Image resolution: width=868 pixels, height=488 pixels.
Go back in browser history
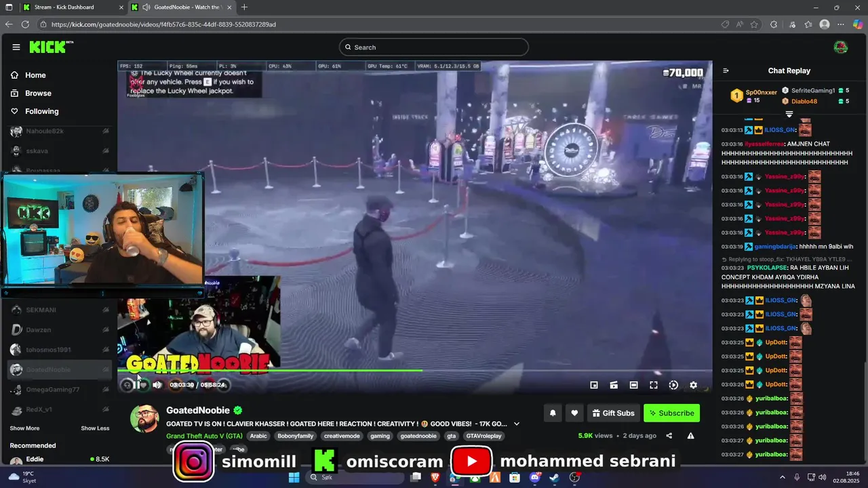pos(9,24)
